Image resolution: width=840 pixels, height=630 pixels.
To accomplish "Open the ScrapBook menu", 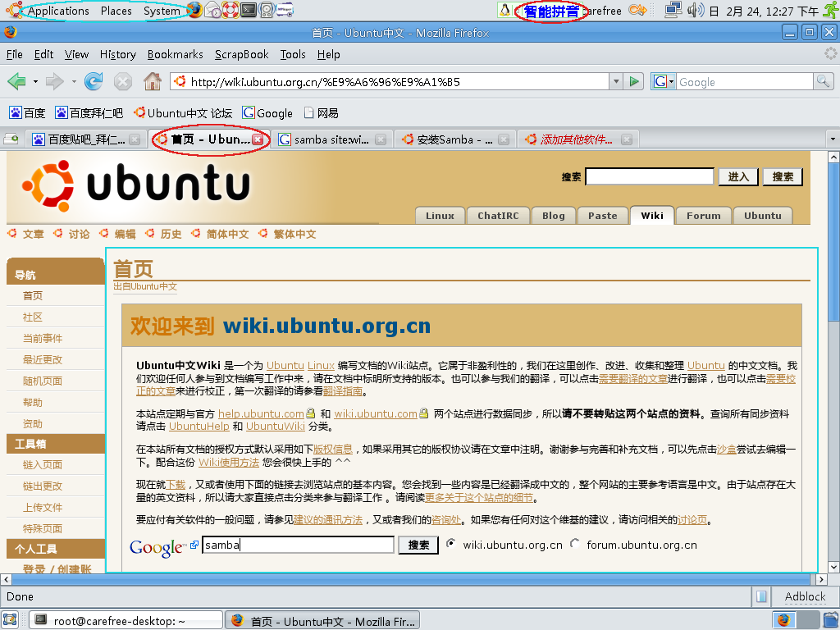I will [x=242, y=54].
